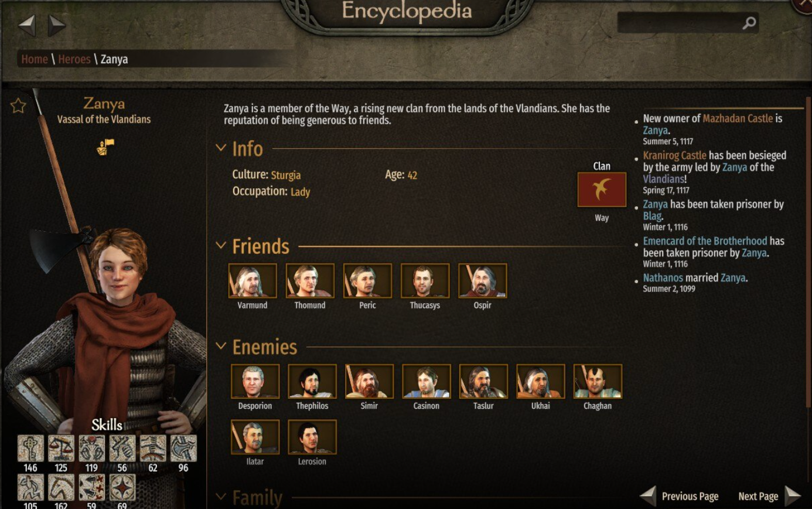Select the scales skill icon showing 125
The image size is (812, 509).
(61, 449)
